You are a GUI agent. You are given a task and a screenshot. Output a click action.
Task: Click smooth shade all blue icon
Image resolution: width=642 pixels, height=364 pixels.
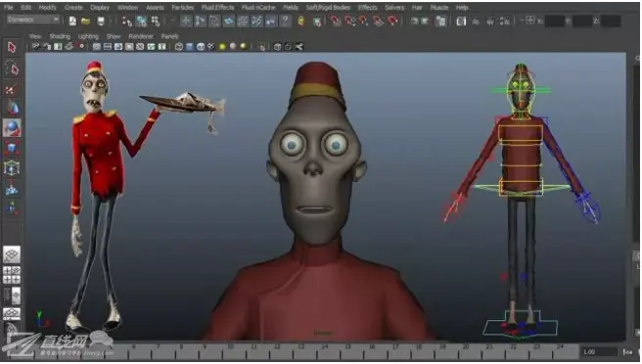pyautogui.click(x=190, y=47)
